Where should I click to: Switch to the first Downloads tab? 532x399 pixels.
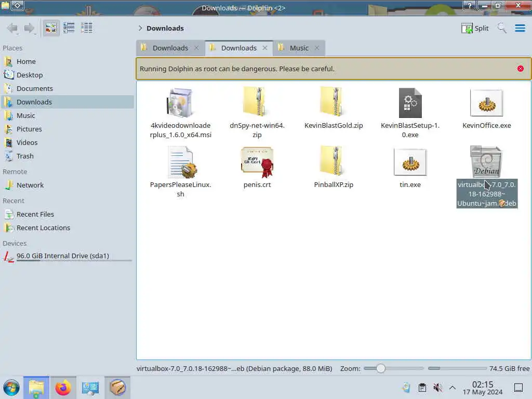tap(170, 48)
